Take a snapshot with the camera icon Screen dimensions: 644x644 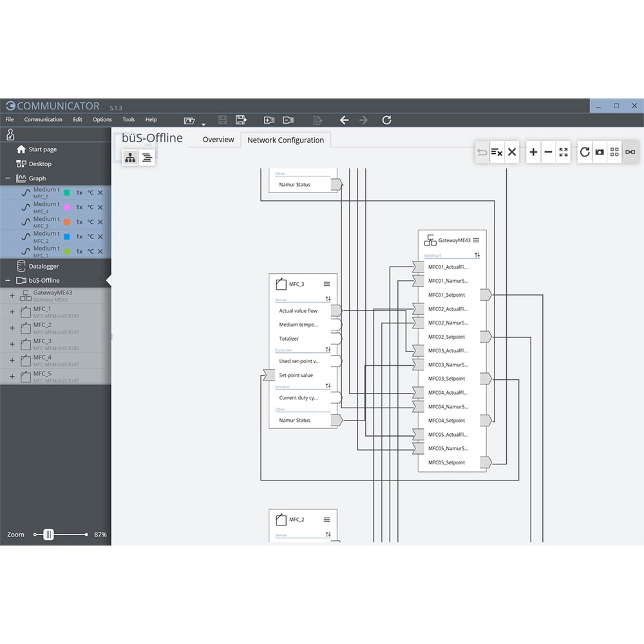point(600,153)
